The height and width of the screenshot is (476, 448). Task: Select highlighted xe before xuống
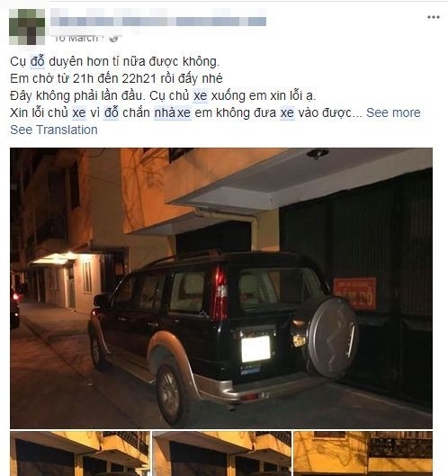click(201, 95)
